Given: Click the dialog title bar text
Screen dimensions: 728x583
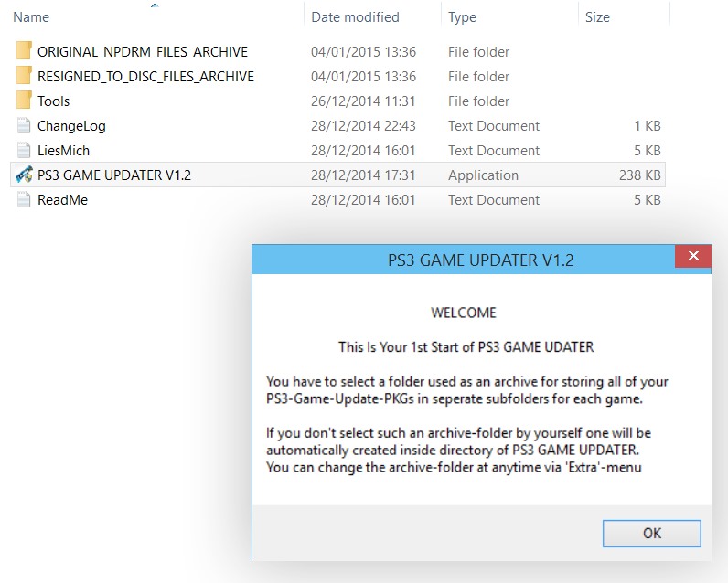Looking at the screenshot, I should 480,260.
